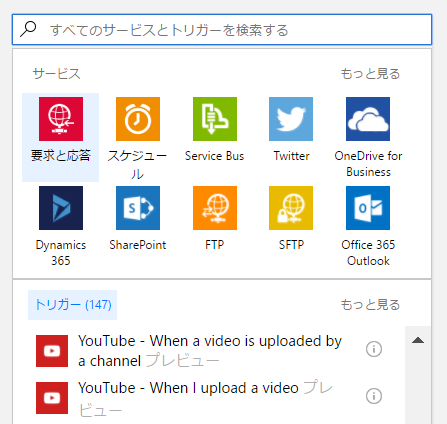Click the 'Service Bus' label
The image size is (447, 424).
[215, 156]
